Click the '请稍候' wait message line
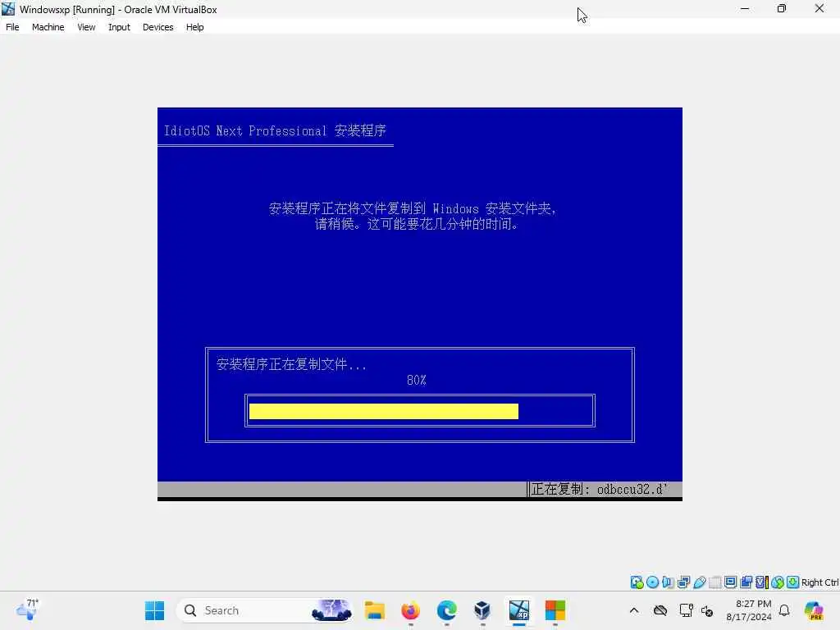This screenshot has height=630, width=840. click(x=416, y=224)
